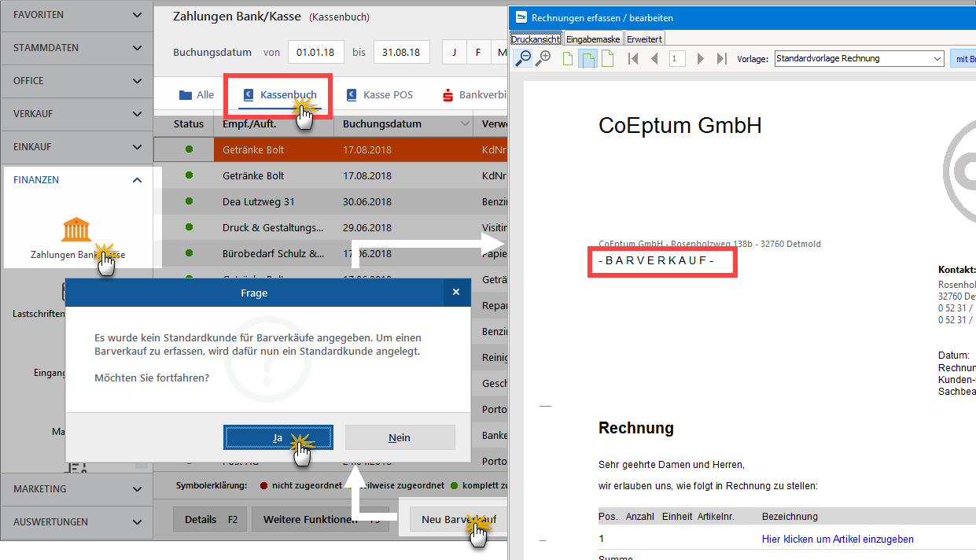Select the 'Druck & Gestaltungs...' entry

pyautogui.click(x=273, y=228)
